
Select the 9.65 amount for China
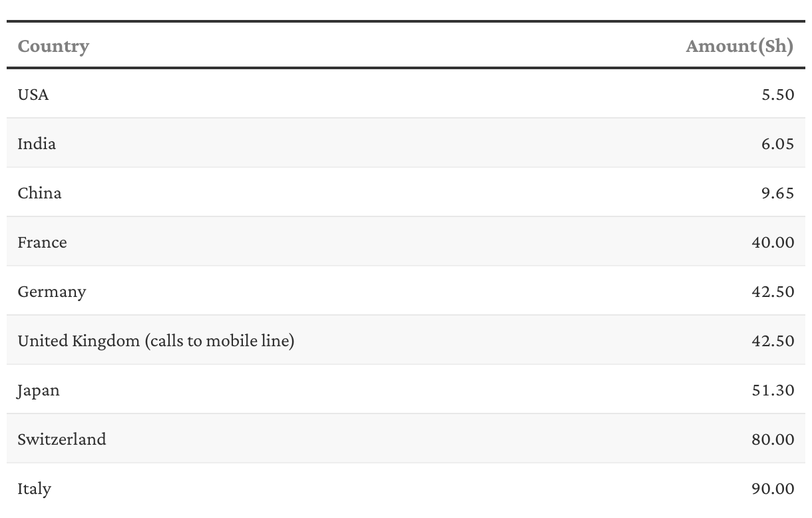(x=777, y=193)
